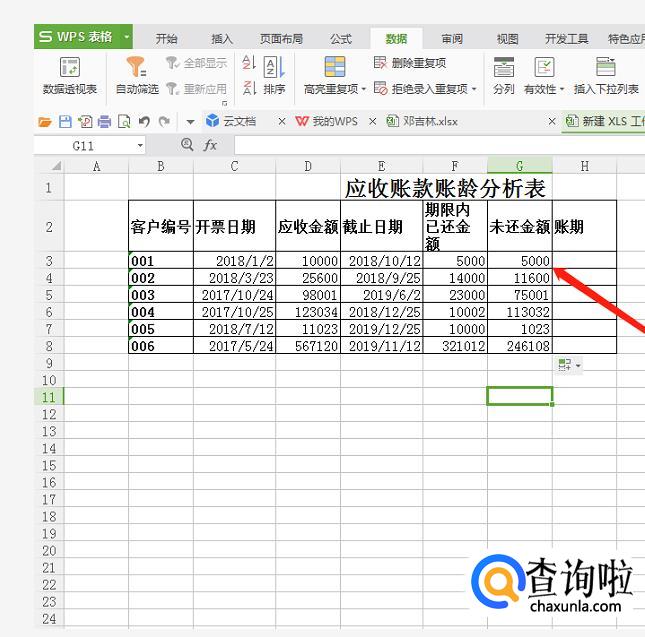Select cell containing 123034
This screenshot has height=637, width=645.
(x=308, y=312)
